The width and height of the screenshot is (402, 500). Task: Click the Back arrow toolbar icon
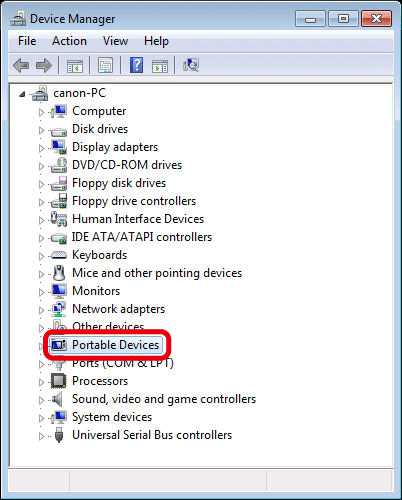tap(21, 65)
